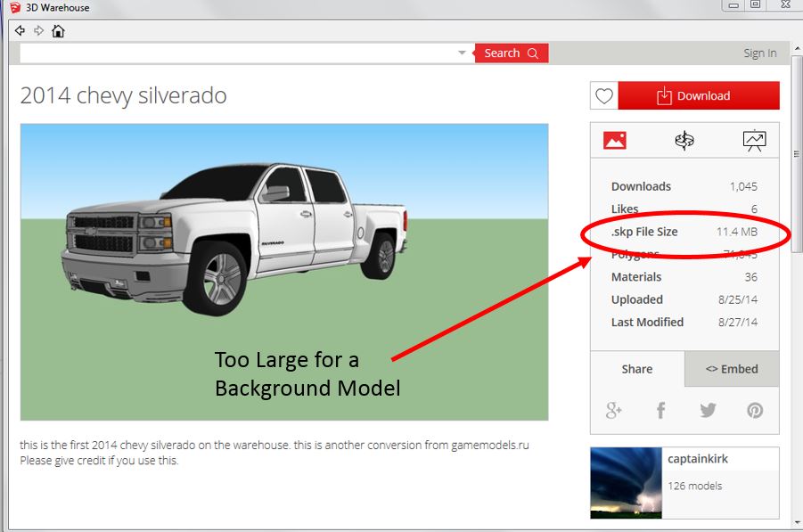Viewport: 803px width, 532px height.
Task: Pin the model on Pinterest
Action: click(x=755, y=410)
